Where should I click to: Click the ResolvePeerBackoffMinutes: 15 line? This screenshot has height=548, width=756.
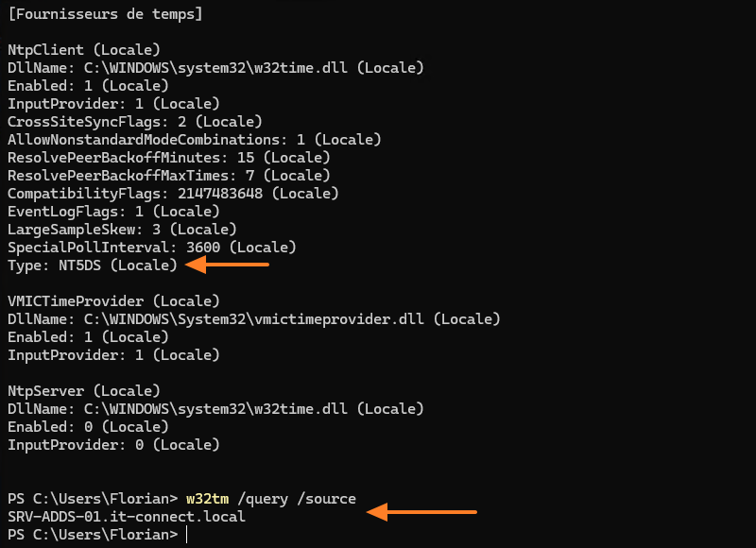[x=168, y=158]
